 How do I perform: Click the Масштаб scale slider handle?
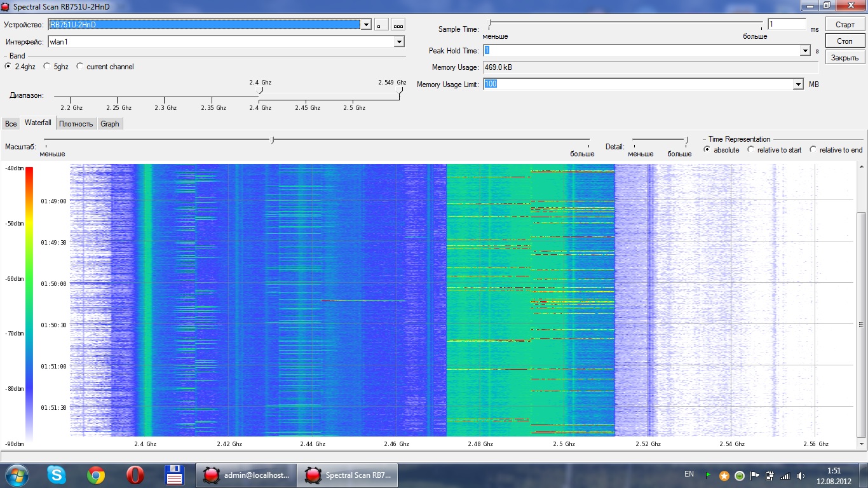(x=273, y=140)
